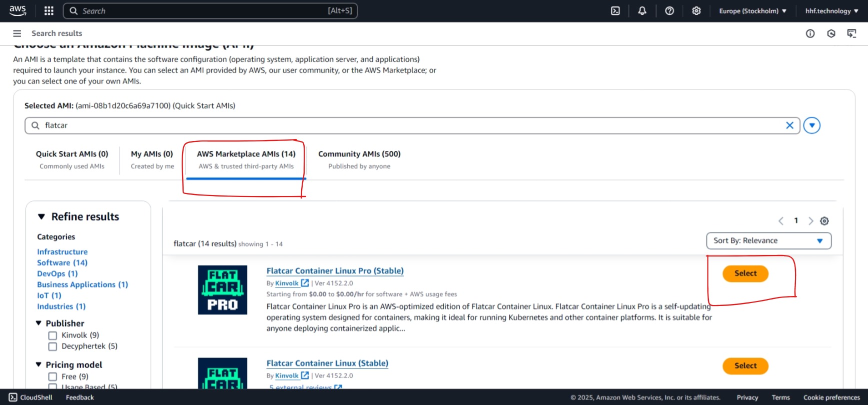Select Flatcar Container Linux Pro (Stable)
Screen dimensions: 868x405
(745, 273)
